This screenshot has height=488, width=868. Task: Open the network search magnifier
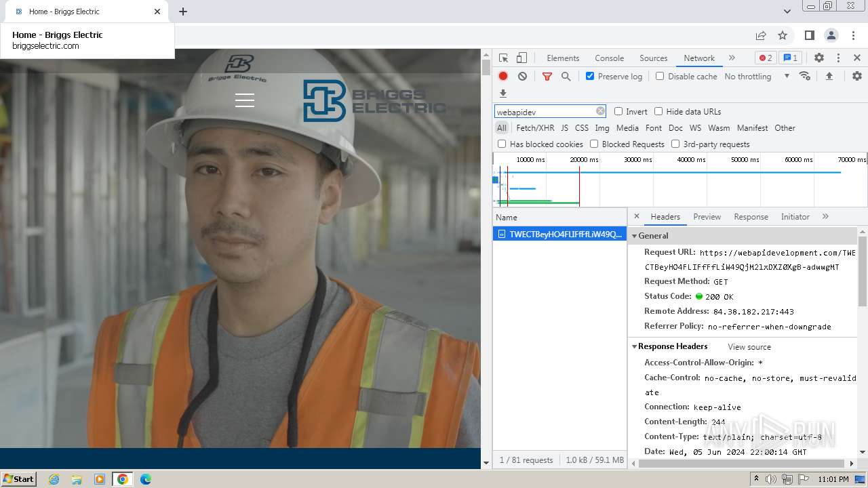click(566, 77)
